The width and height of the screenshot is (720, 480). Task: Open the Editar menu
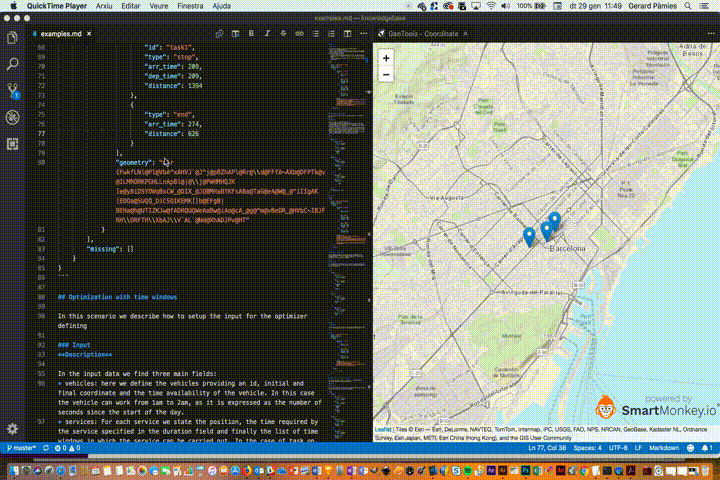131,6
